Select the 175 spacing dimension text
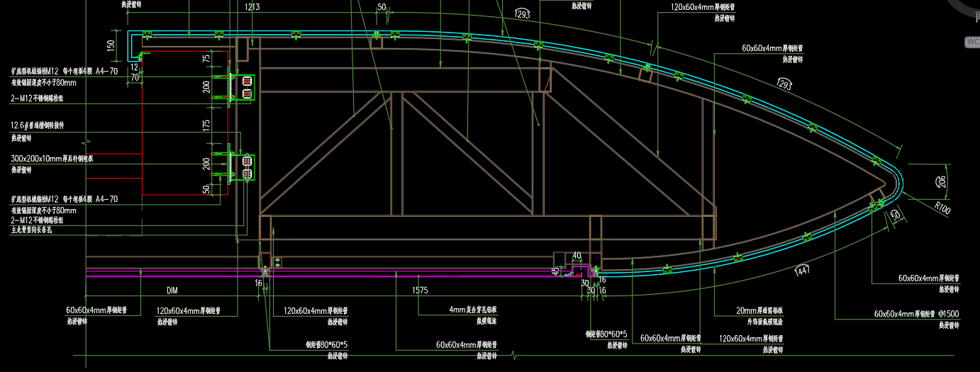The width and height of the screenshot is (980, 372). point(206,125)
